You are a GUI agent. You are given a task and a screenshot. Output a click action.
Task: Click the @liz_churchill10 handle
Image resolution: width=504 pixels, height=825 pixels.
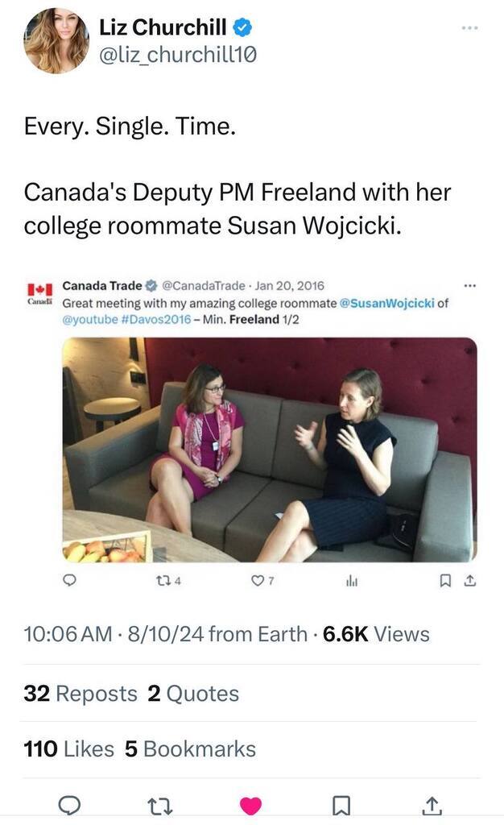pyautogui.click(x=178, y=53)
